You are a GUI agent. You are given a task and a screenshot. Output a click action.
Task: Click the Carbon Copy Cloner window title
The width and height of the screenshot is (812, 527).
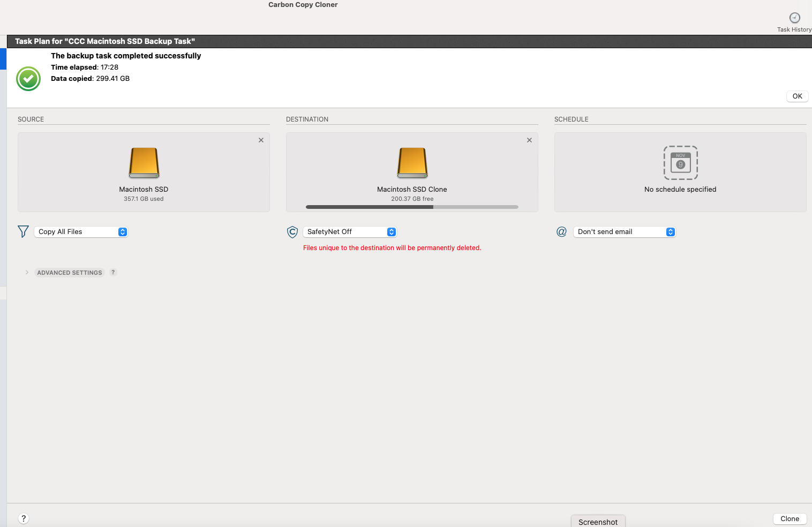pos(303,5)
